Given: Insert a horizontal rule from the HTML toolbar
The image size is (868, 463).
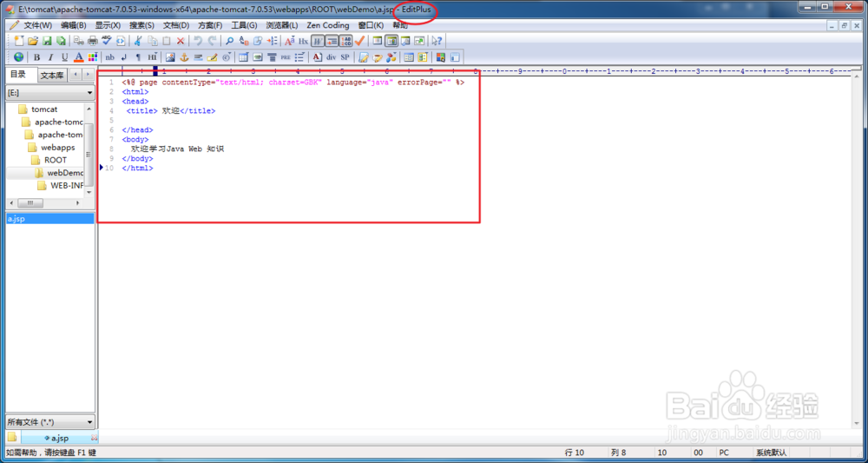Looking at the screenshot, I should (x=198, y=57).
